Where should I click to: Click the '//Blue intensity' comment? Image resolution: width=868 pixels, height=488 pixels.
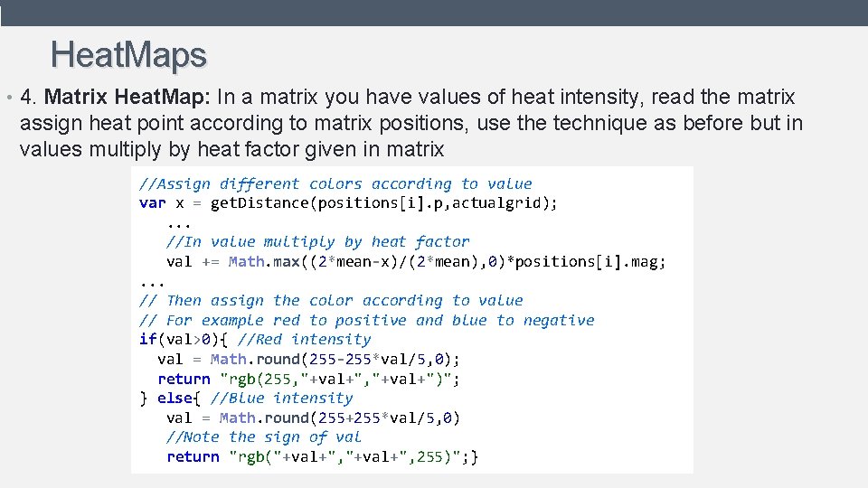point(281,399)
